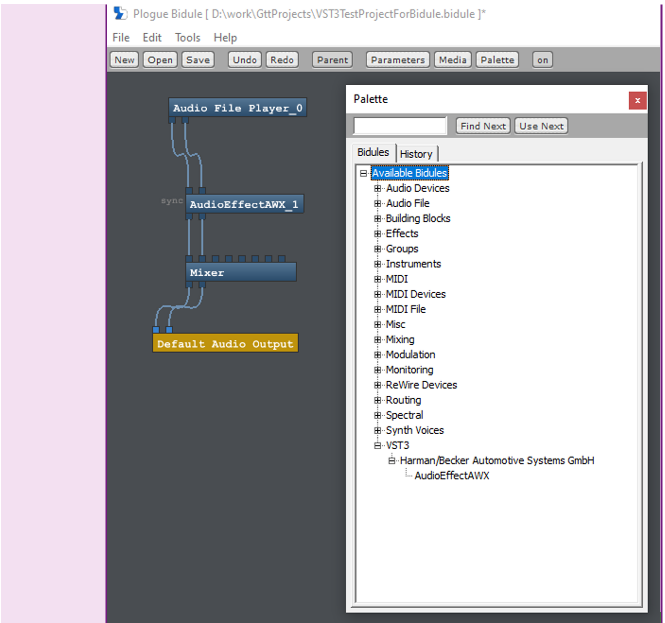Select the Mixing tree label
Screen dimensions: 665x623
pyautogui.click(x=400, y=339)
